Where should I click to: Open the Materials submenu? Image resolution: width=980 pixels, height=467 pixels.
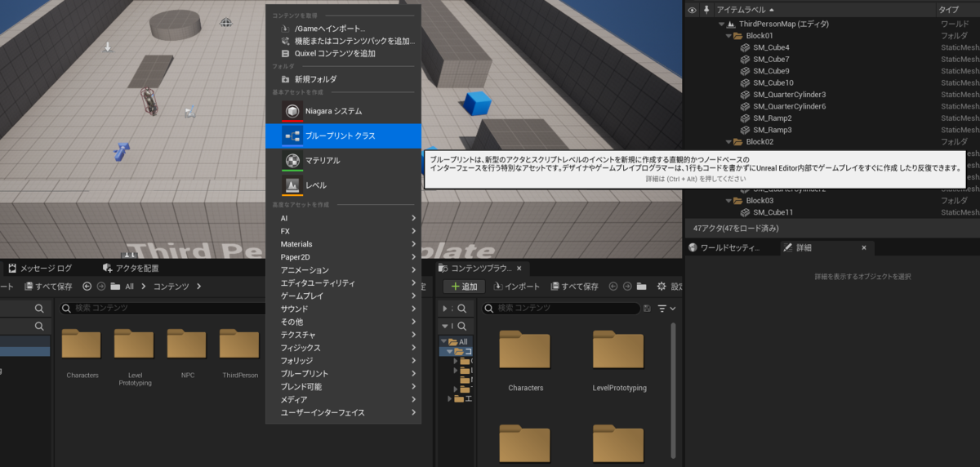point(343,244)
